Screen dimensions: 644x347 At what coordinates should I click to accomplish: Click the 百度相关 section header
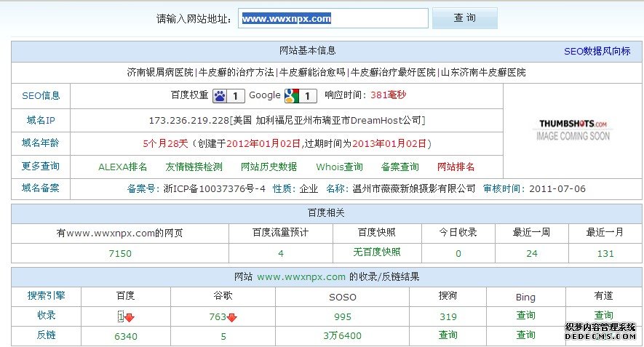click(326, 213)
